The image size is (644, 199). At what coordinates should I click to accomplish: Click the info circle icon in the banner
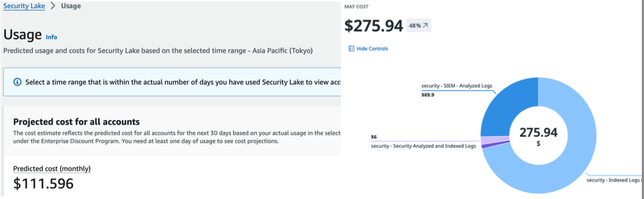click(x=17, y=82)
